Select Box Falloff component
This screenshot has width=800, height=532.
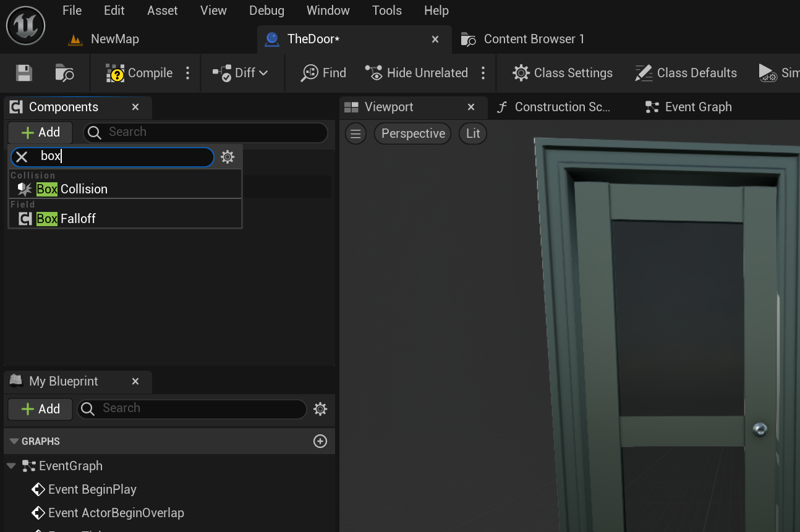[125, 219]
